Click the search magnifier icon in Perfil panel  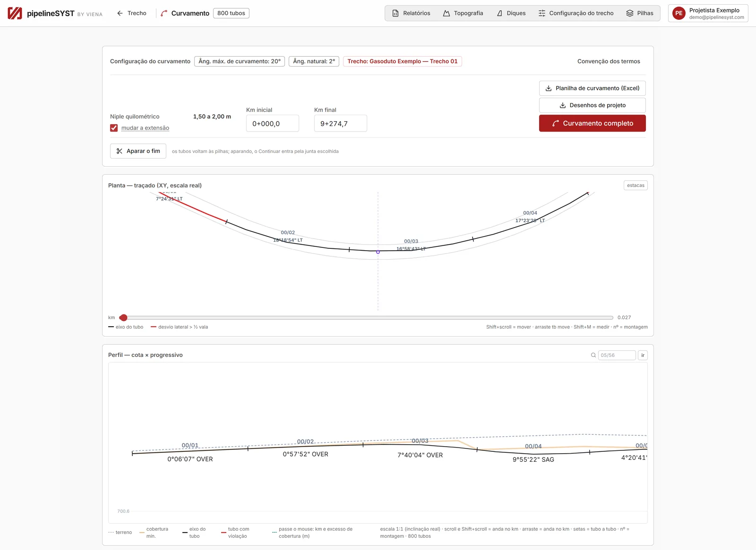593,355
